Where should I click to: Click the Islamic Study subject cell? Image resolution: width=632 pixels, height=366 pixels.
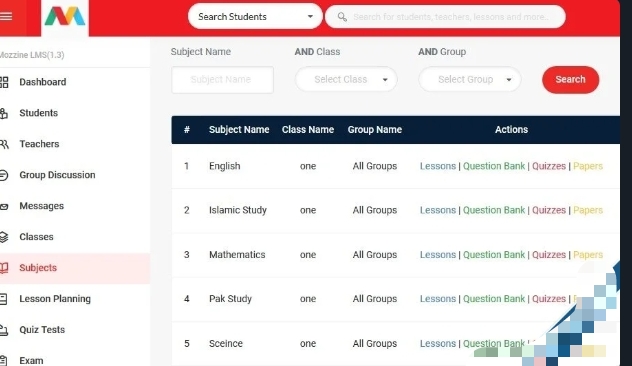238,210
